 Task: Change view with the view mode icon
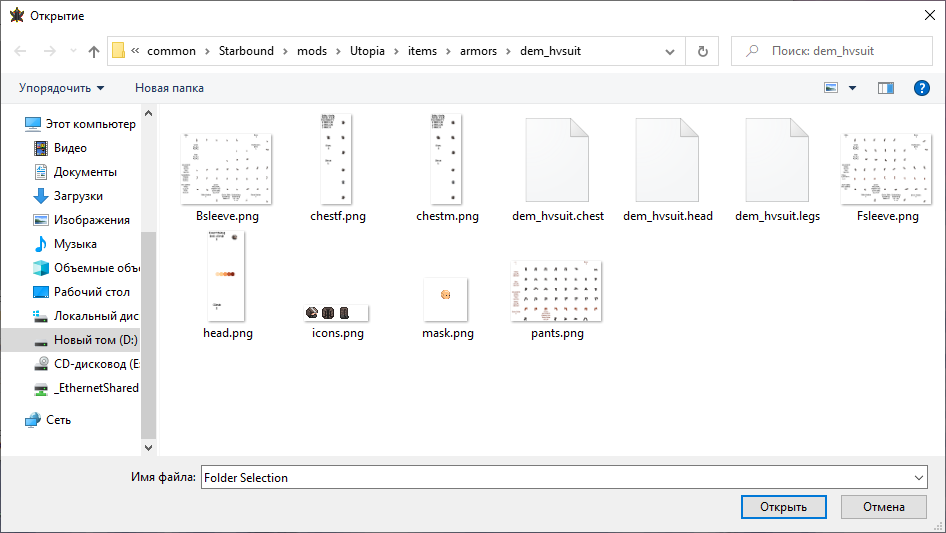[831, 88]
